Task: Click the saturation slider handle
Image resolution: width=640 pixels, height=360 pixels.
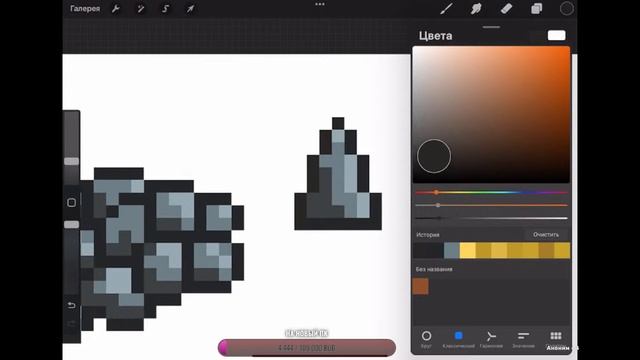Action: [x=438, y=205]
